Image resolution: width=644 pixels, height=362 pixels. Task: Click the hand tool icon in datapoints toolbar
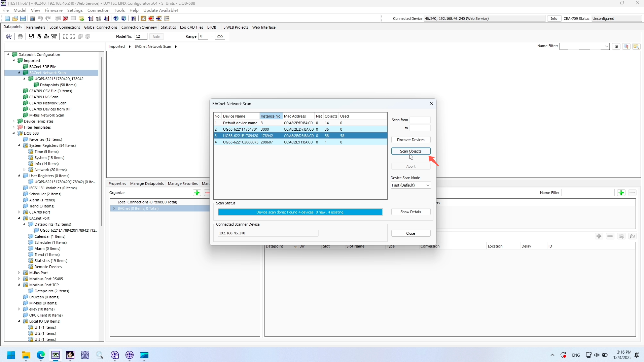pyautogui.click(x=20, y=36)
